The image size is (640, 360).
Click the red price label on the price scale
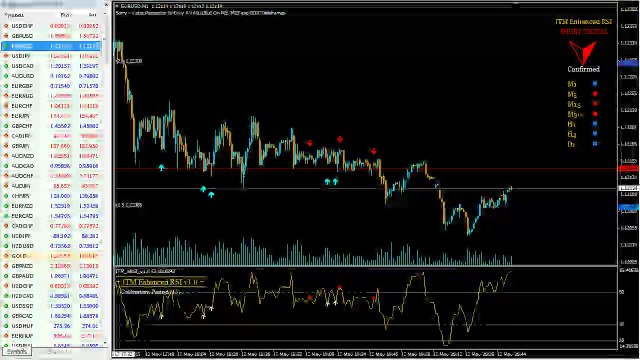(x=629, y=168)
